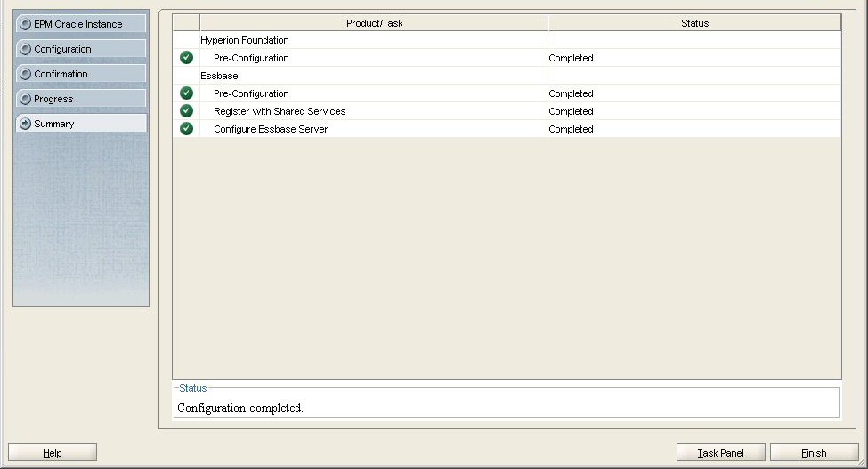Viewport: 868px width, 469px height.
Task: Select Pre-Configuration under Hyperion Foundation
Action: [x=507, y=58]
